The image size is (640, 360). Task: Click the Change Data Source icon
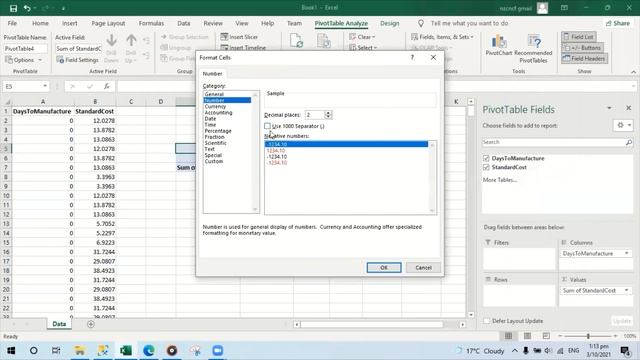point(324,41)
